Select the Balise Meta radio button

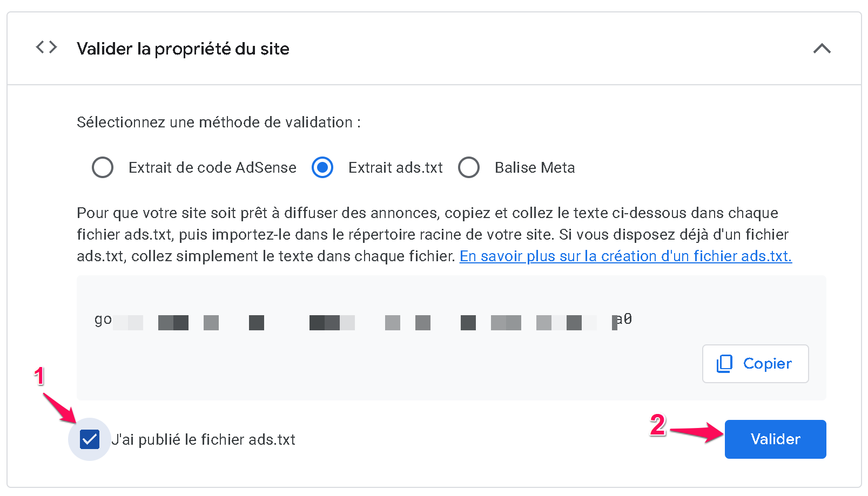pos(469,167)
